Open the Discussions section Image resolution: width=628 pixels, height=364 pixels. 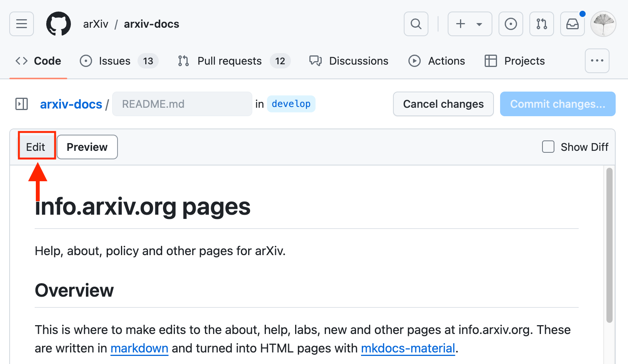click(x=348, y=61)
